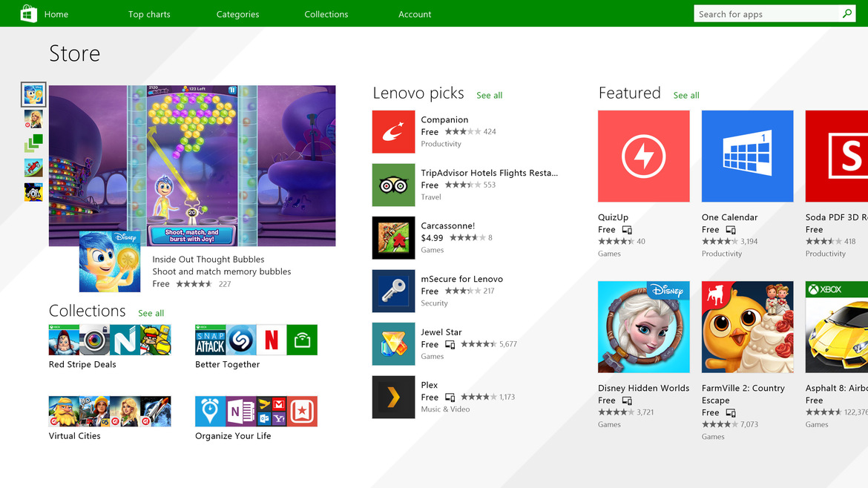The height and width of the screenshot is (488, 868).
Task: Click the Red Stripe Deals label
Action: [x=82, y=365]
